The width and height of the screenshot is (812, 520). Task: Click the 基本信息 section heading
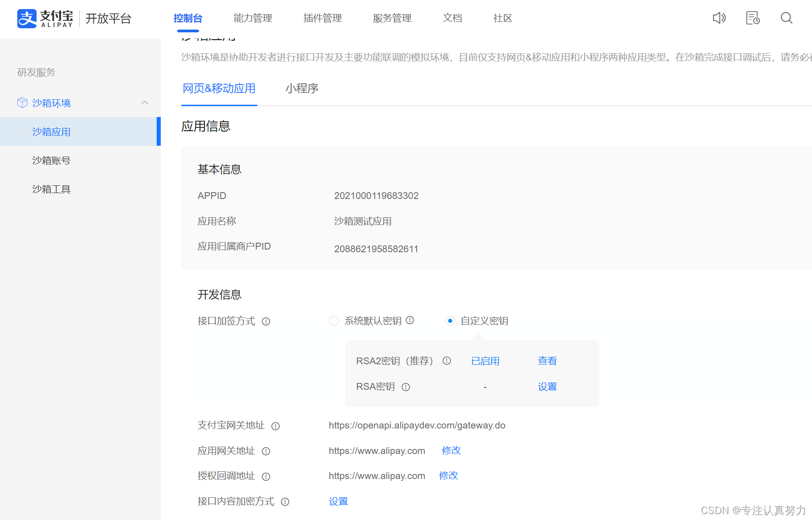220,169
